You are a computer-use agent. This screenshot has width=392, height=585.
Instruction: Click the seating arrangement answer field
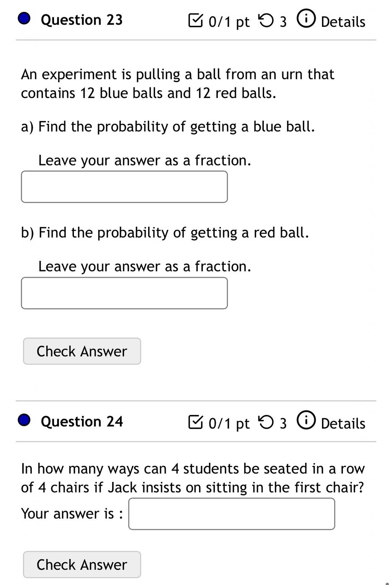point(232,514)
